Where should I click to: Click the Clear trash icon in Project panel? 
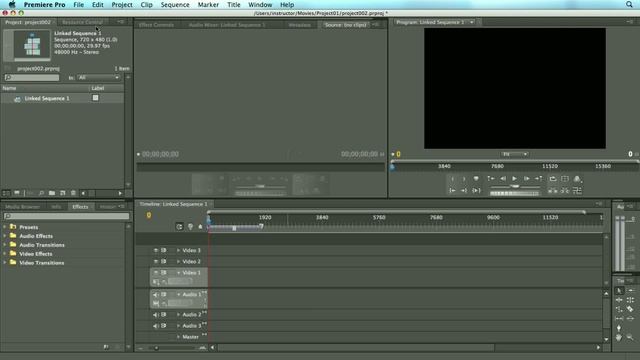(x=73, y=193)
